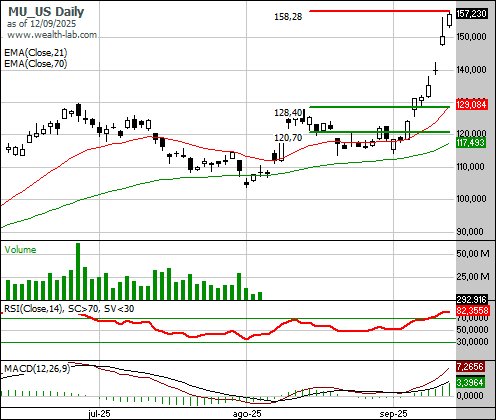
Task: Select the MACD(12,26,9) indicator label
Action: pyautogui.click(x=37, y=369)
